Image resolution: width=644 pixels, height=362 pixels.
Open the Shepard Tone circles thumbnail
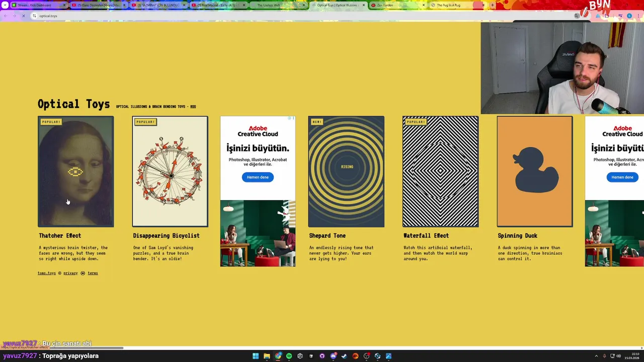pos(346,171)
